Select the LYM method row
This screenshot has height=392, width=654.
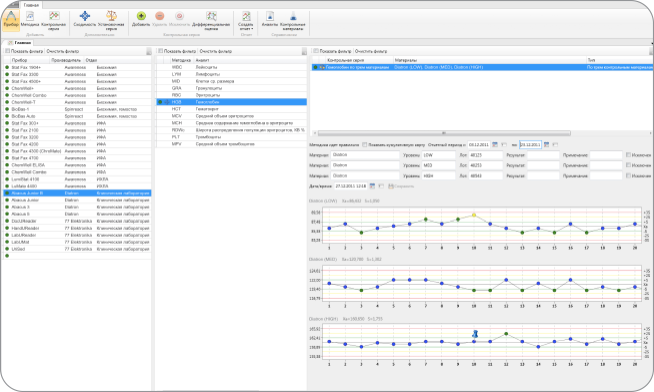click(231, 74)
